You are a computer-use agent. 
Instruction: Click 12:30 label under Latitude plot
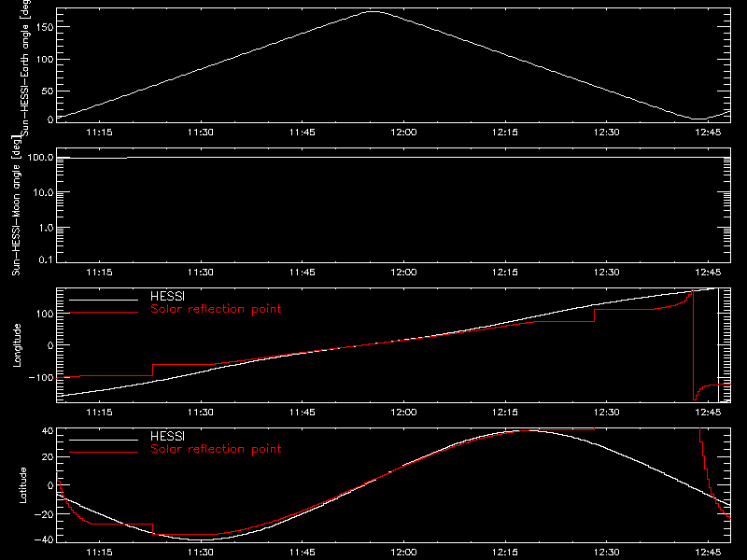tap(606, 553)
